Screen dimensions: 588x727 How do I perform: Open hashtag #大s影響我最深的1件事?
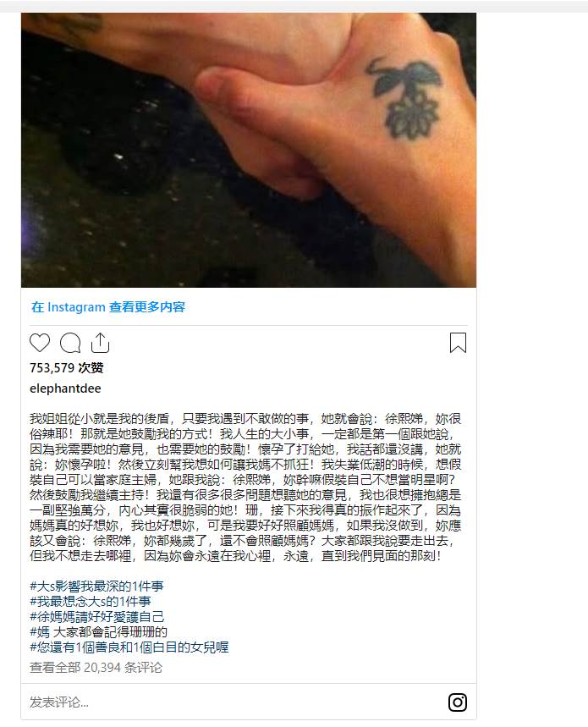point(96,586)
